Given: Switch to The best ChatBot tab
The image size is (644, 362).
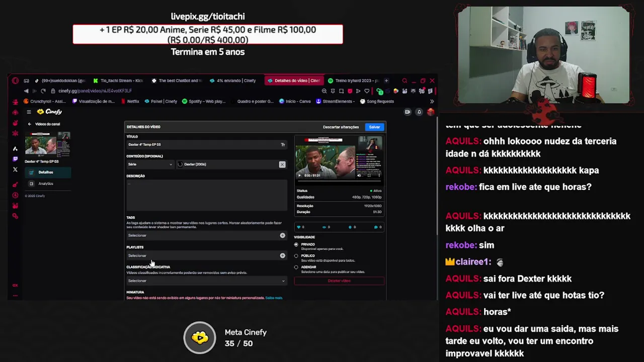Looking at the screenshot, I should pos(177,80).
